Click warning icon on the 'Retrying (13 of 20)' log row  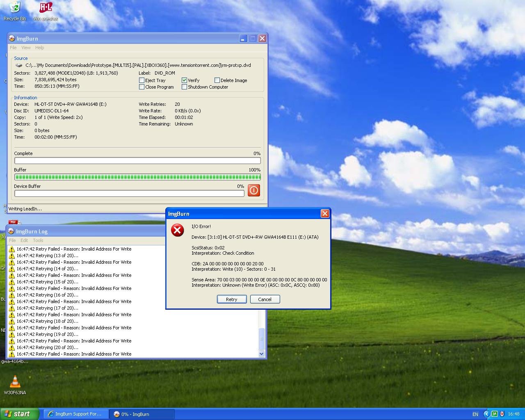[x=11, y=256]
